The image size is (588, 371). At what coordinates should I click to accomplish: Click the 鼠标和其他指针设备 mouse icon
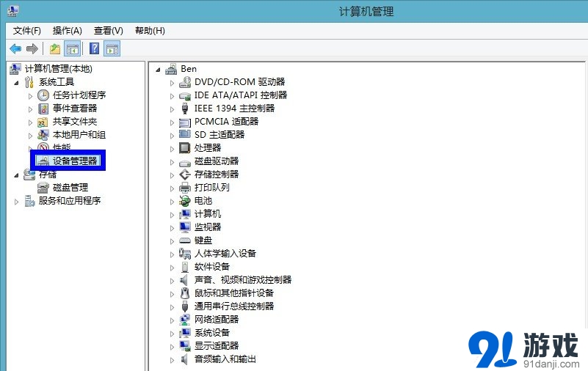tap(185, 293)
